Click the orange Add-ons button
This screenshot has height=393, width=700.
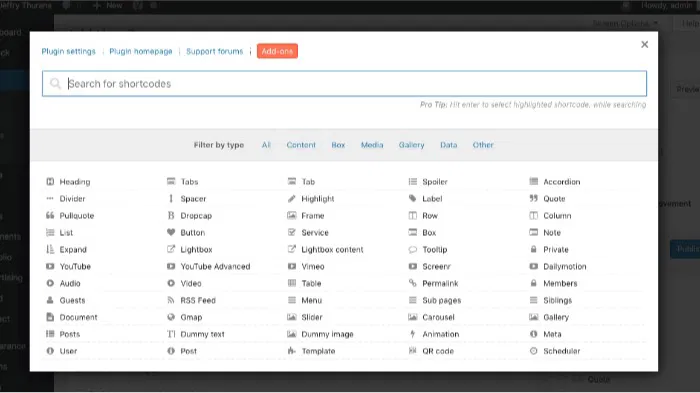(277, 51)
